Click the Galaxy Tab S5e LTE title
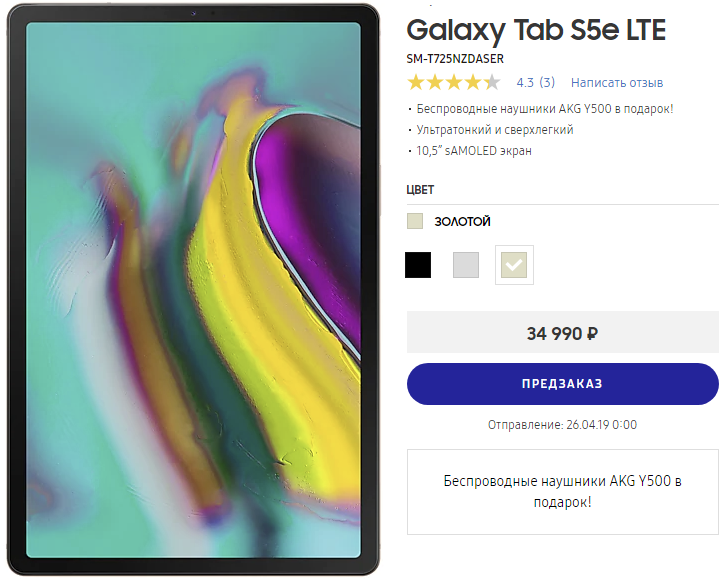The height and width of the screenshot is (580, 719). pyautogui.click(x=536, y=30)
